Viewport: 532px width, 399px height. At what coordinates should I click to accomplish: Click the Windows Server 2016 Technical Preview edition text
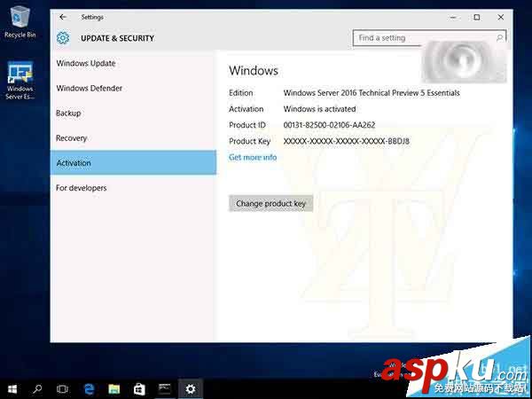[x=372, y=93]
